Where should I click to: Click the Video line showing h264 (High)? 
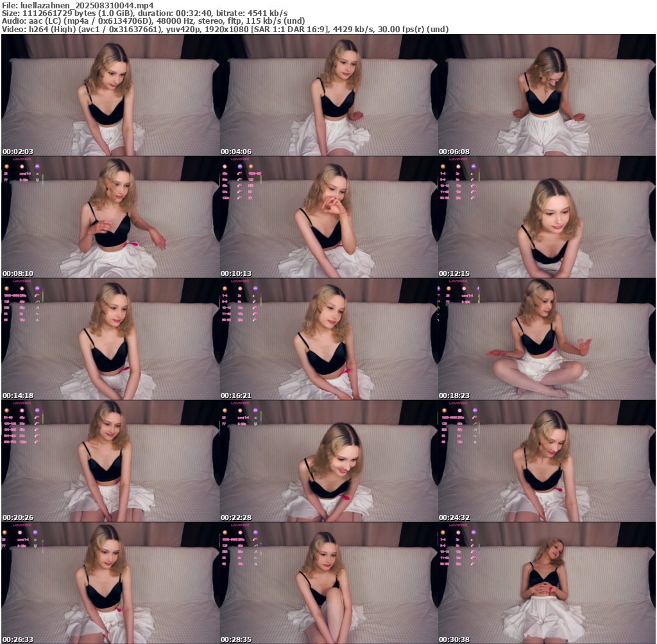point(225,30)
